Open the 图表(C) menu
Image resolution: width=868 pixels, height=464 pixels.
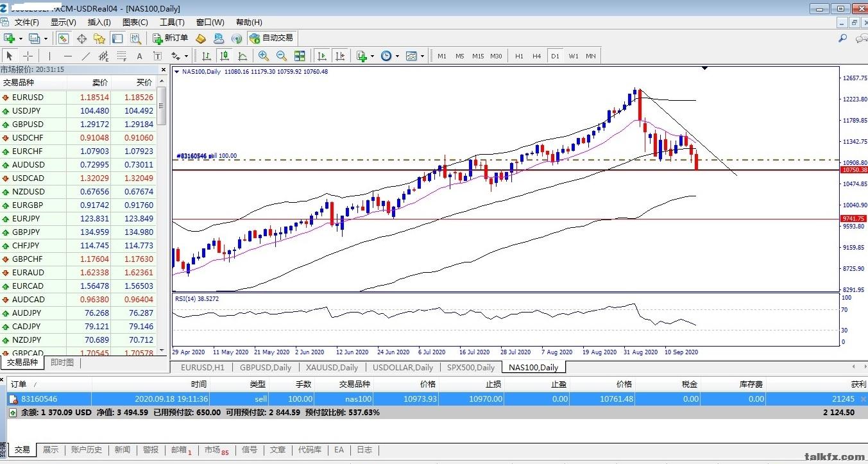point(135,22)
